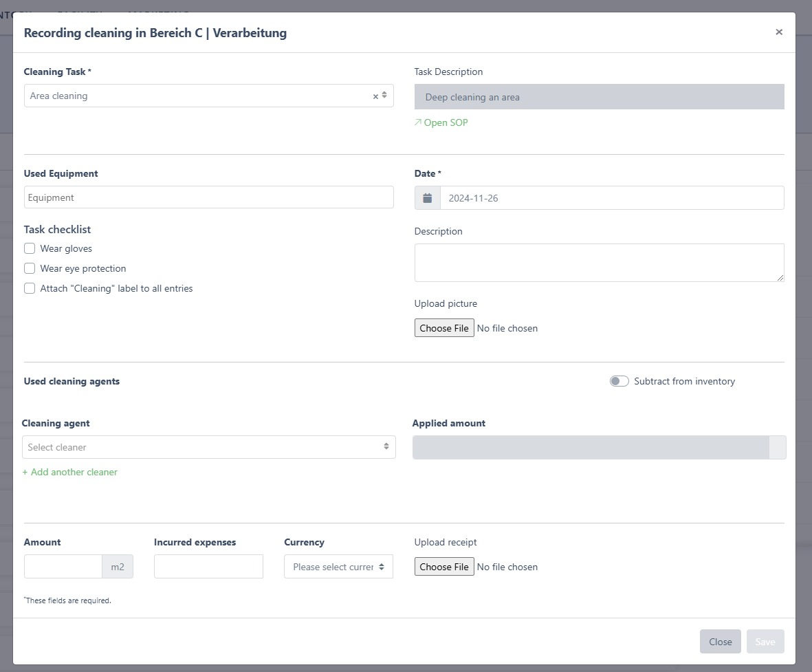This screenshot has height=672, width=812.
Task: Open the Currency selection dropdown
Action: tap(338, 567)
